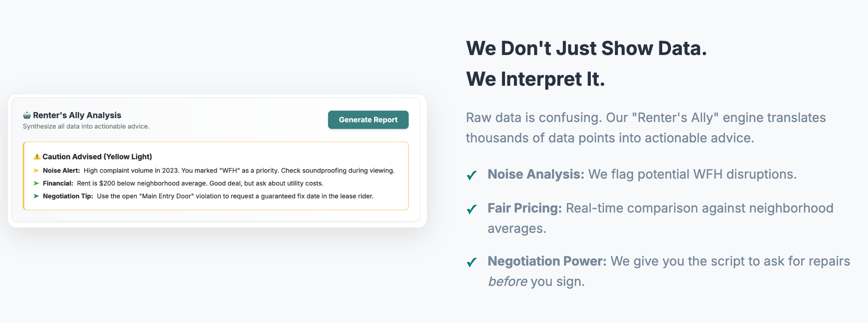Click the "We Don't Just Show Data." headline
The width and height of the screenshot is (868, 323).
586,48
